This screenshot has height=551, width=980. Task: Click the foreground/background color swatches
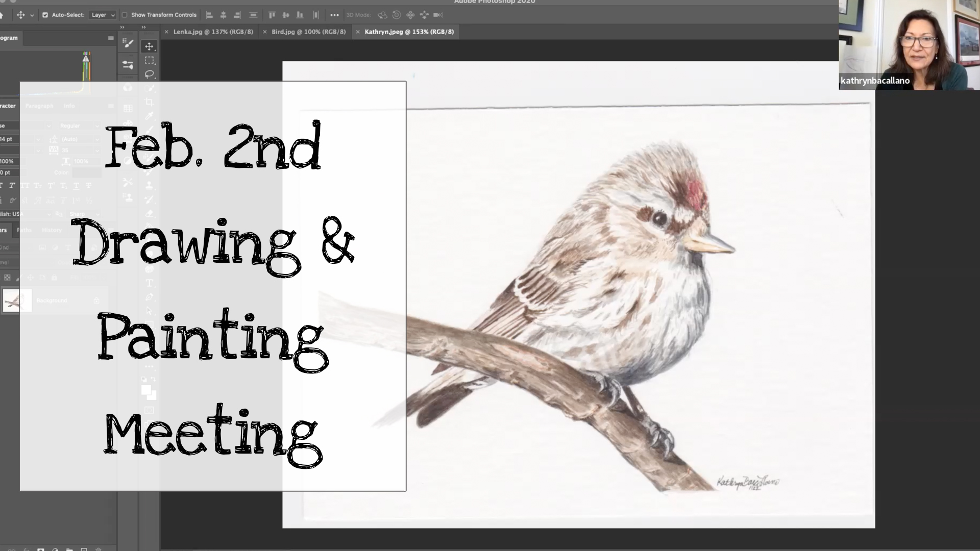tap(149, 392)
